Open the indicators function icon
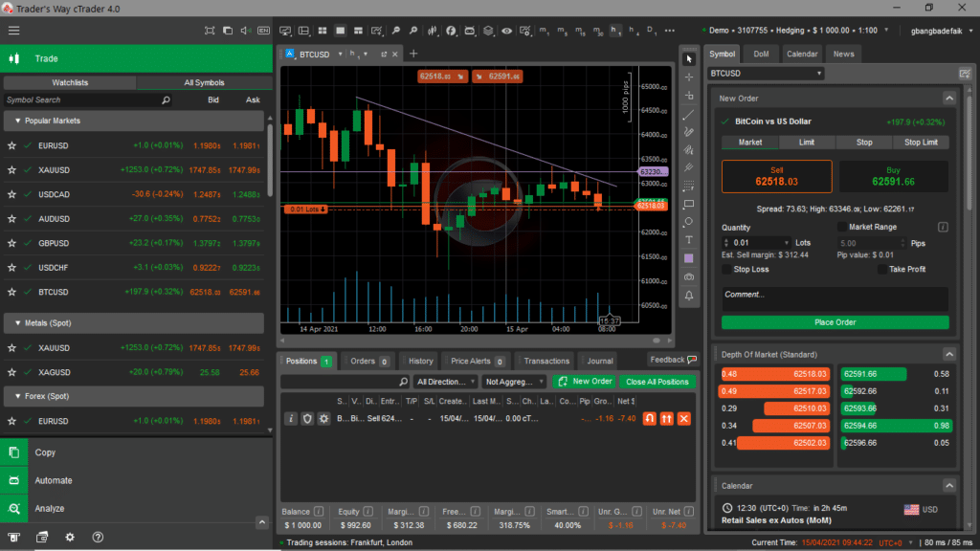The image size is (980, 551). click(x=451, y=31)
